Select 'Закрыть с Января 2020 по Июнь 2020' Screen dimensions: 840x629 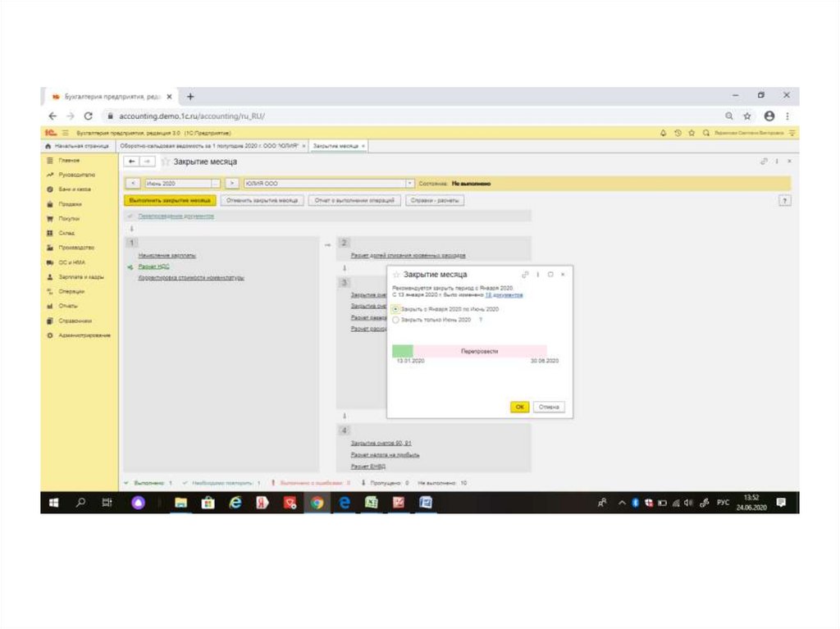(x=397, y=309)
